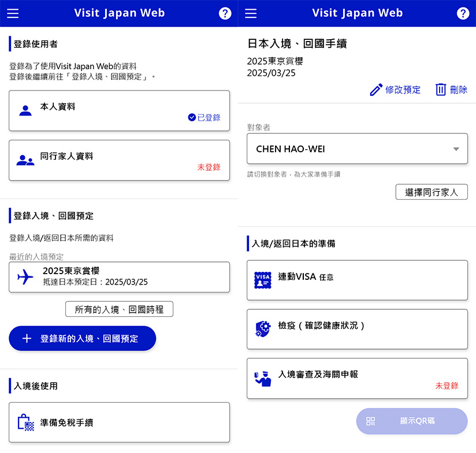
Task: Click the dropdown arrow in the 對象者 field
Action: [x=456, y=149]
